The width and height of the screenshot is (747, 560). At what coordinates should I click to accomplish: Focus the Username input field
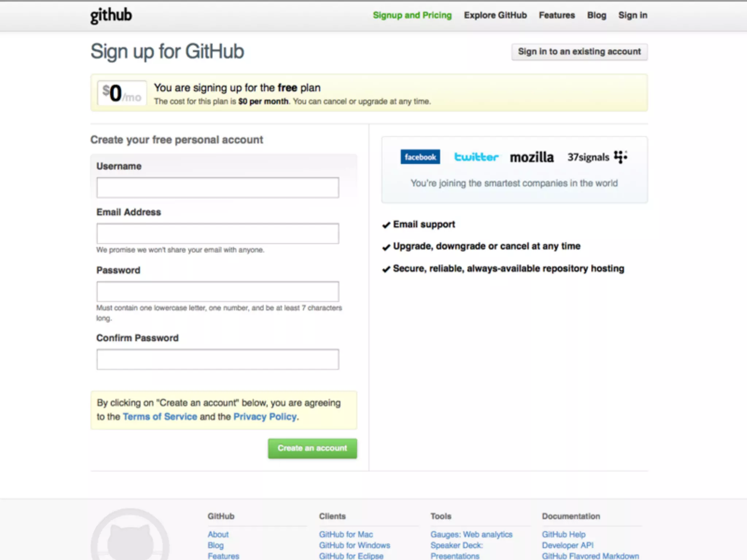tap(218, 188)
